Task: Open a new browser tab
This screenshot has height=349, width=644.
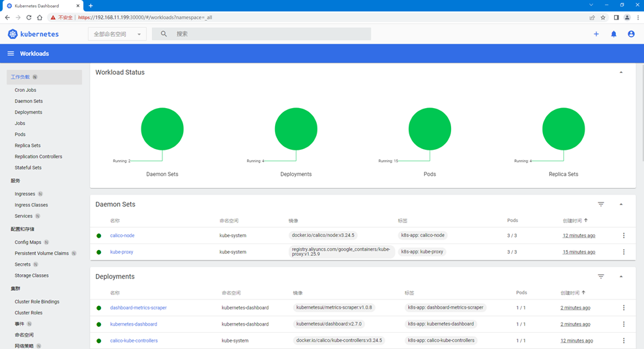Action: click(x=91, y=6)
